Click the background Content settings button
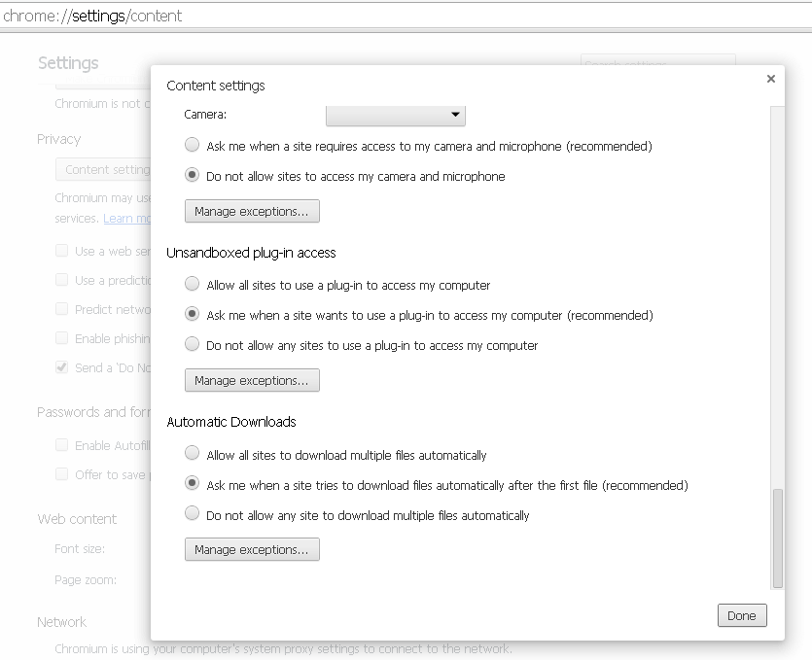 pos(103,170)
